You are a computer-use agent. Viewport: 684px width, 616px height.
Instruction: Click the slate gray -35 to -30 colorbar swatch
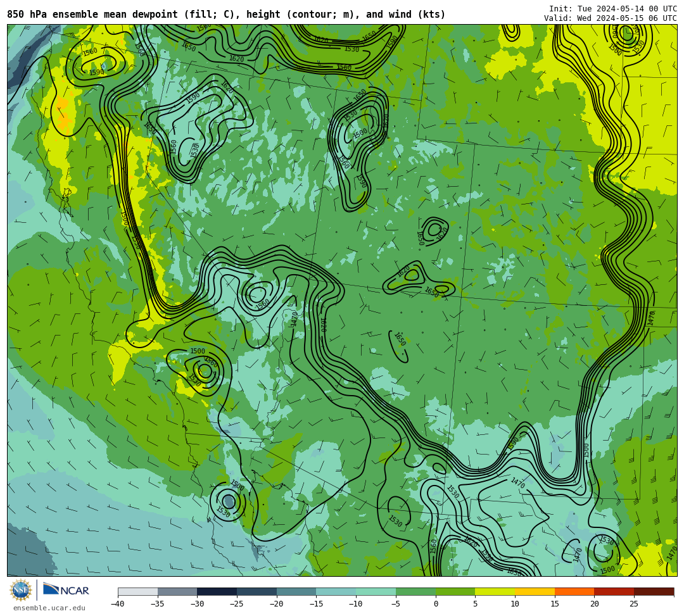(x=177, y=591)
